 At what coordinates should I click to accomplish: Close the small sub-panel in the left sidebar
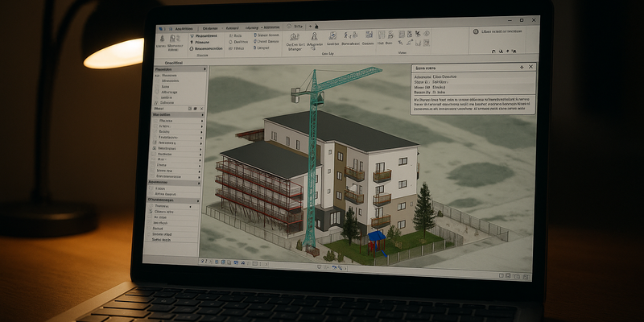click(x=201, y=109)
